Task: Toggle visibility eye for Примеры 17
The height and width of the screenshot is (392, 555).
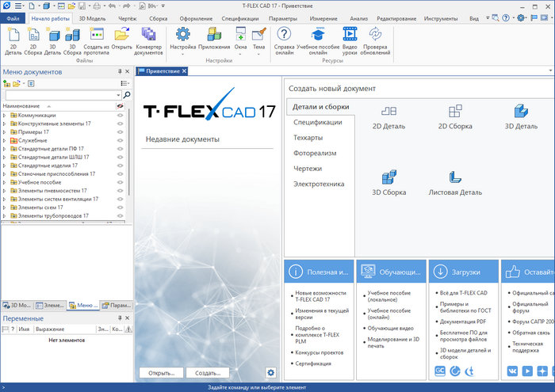Action: click(121, 131)
